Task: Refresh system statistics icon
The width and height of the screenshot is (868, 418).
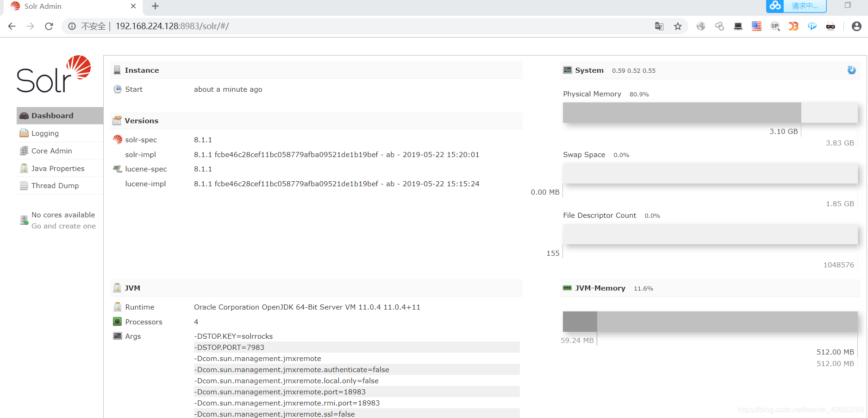Action: [851, 70]
